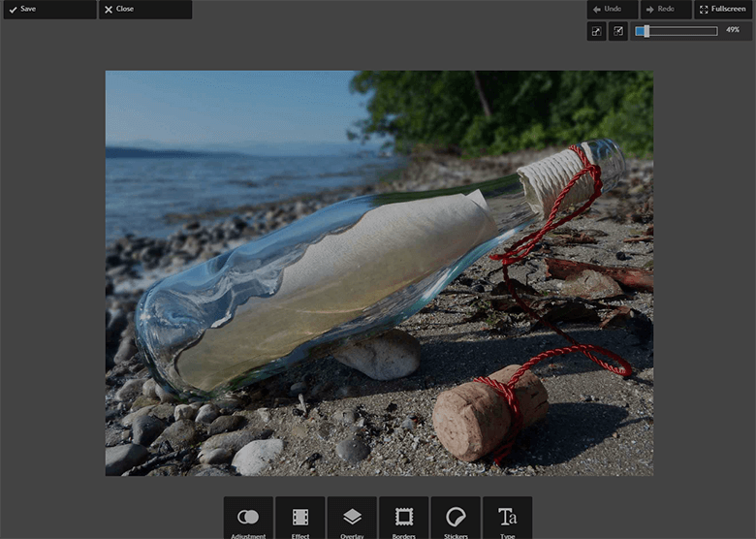Open the Adjustment tool
Viewport: 756px width, 539px height.
pyautogui.click(x=248, y=519)
